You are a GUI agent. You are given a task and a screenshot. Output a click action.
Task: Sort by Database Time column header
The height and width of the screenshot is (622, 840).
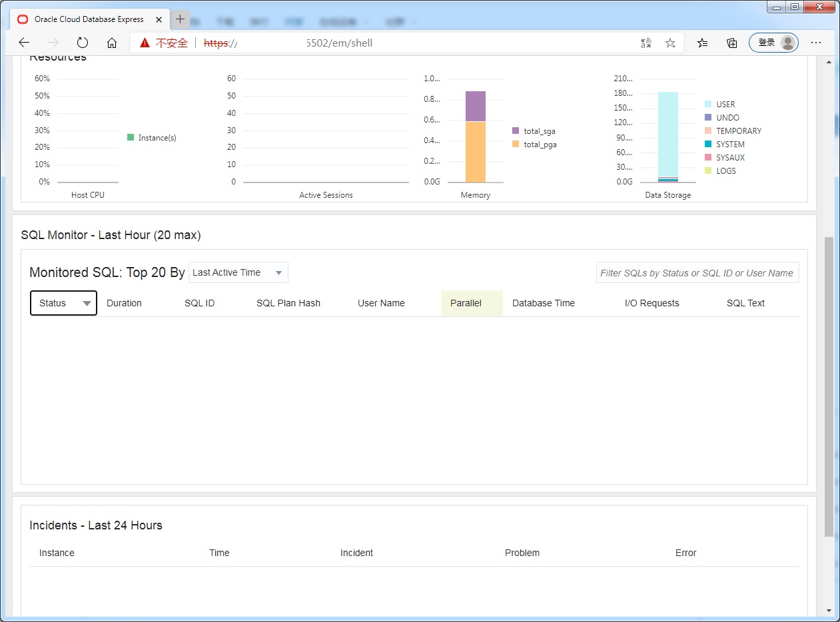543,303
